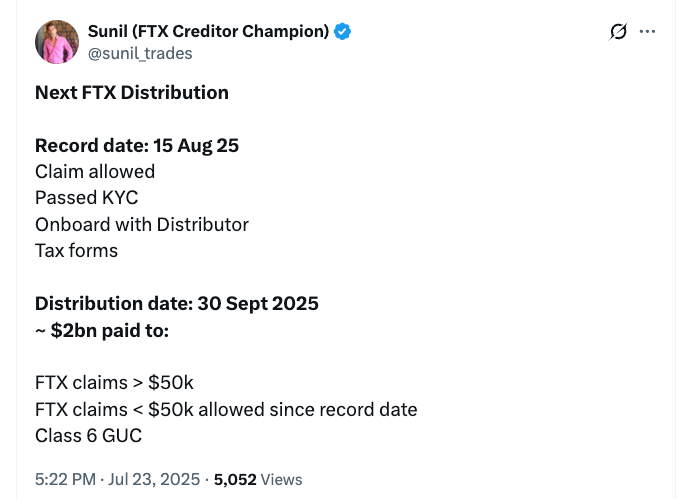Click the "allowed since record date" line
This screenshot has height=499, width=694.
coord(226,409)
